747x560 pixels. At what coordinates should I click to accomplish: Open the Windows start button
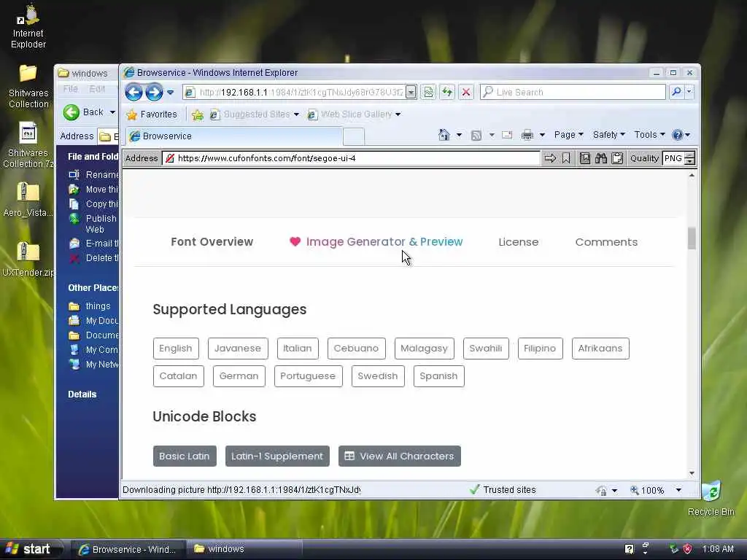[31, 549]
